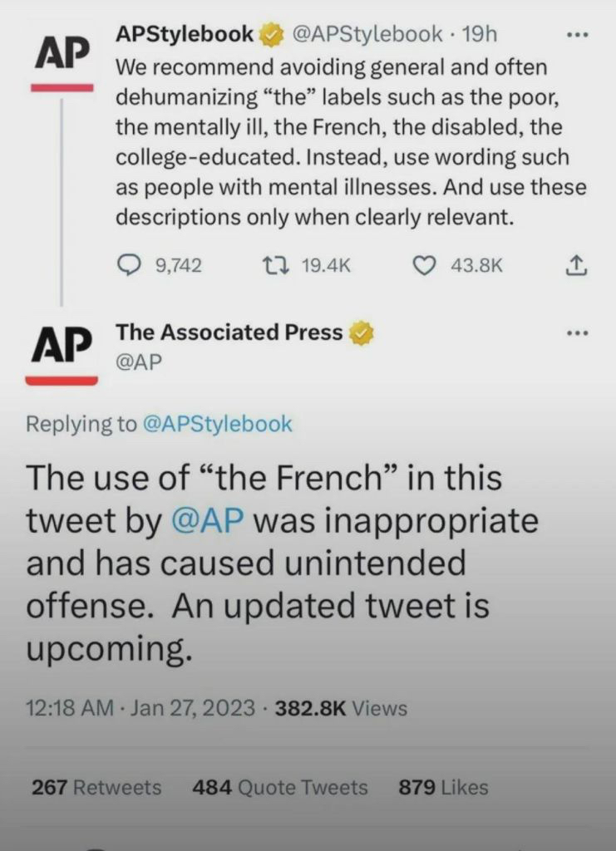Show the list of 267 Retweets

click(x=96, y=787)
